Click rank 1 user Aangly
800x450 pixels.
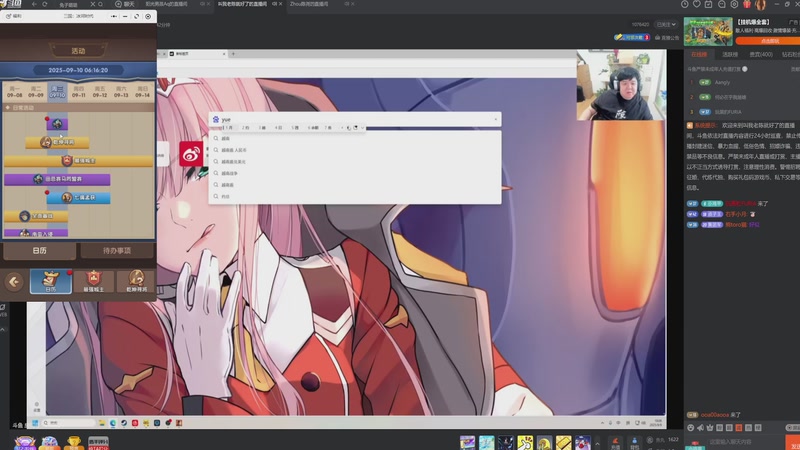[x=722, y=82]
